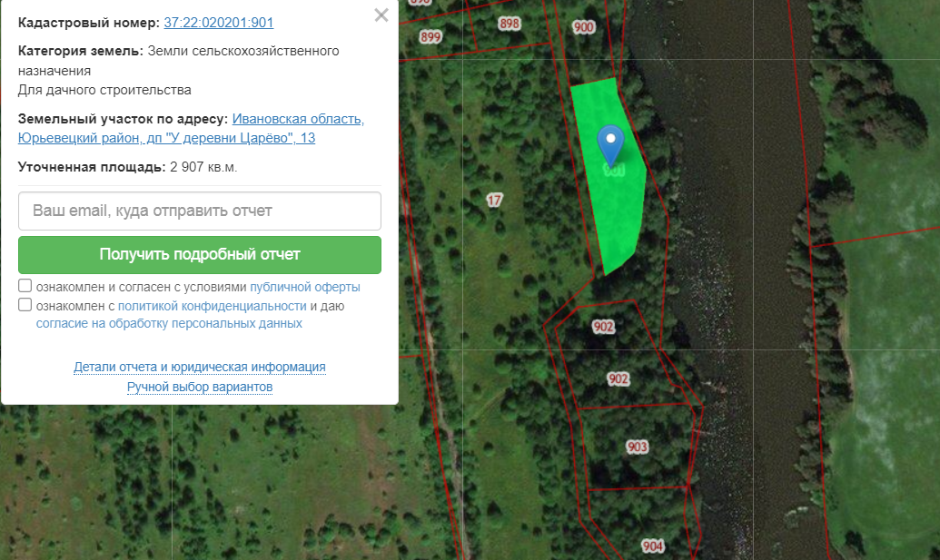Select parcel label 898 on the map
940x560 pixels.
tap(509, 24)
